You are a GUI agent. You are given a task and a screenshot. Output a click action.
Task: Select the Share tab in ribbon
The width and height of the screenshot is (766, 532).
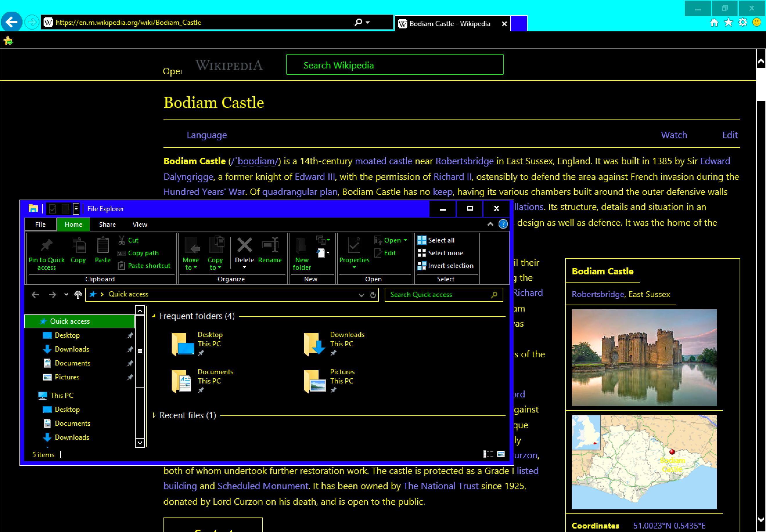pyautogui.click(x=107, y=225)
